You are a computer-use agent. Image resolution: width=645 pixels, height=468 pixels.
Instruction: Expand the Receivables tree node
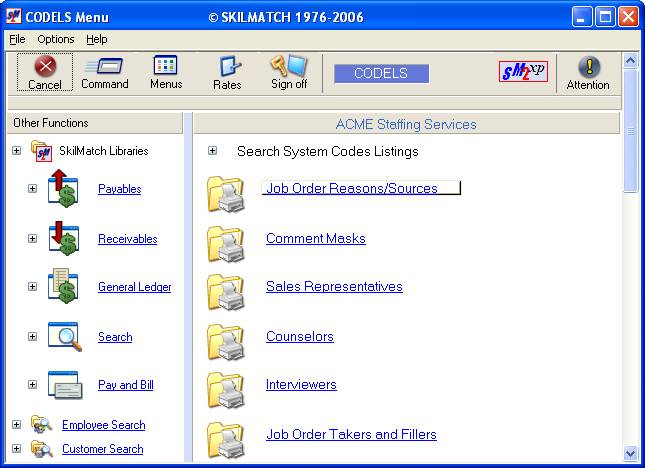(32, 239)
